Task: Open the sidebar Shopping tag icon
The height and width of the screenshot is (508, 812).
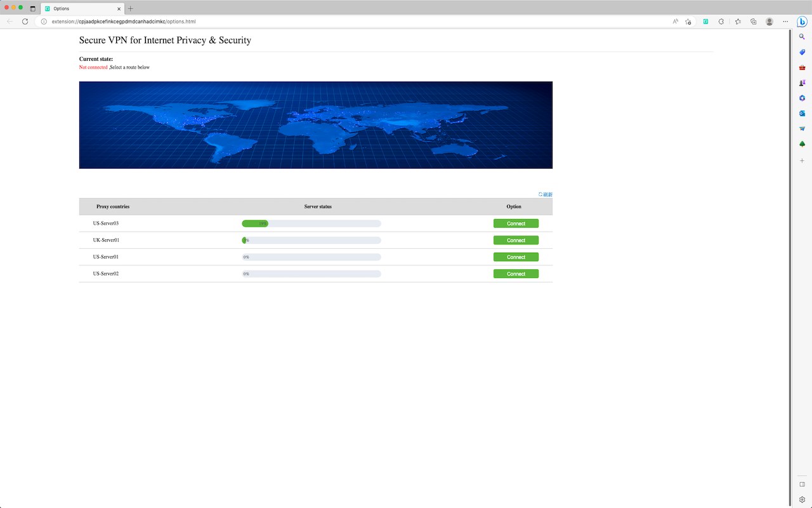Action: click(802, 52)
